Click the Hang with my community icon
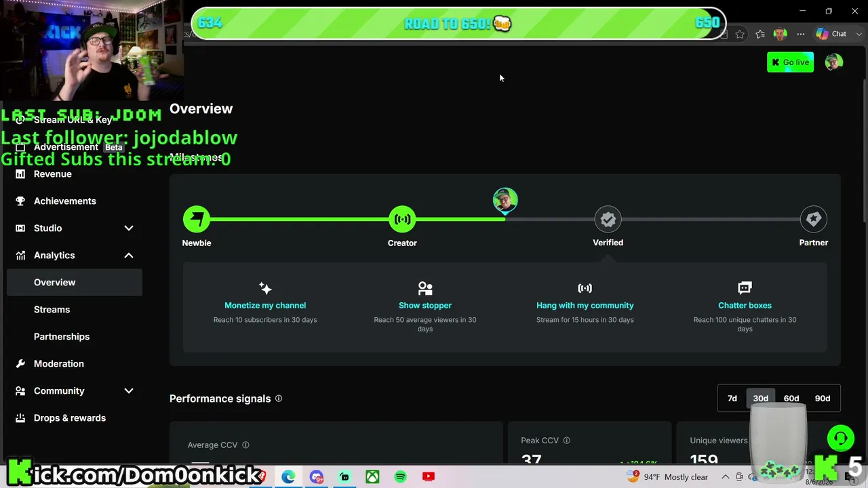This screenshot has height=488, width=868. coord(585,288)
